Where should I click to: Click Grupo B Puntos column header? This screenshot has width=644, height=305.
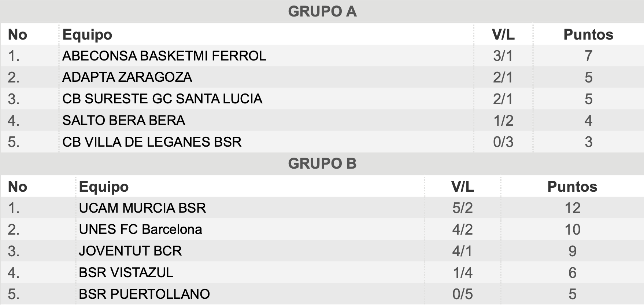(x=572, y=187)
